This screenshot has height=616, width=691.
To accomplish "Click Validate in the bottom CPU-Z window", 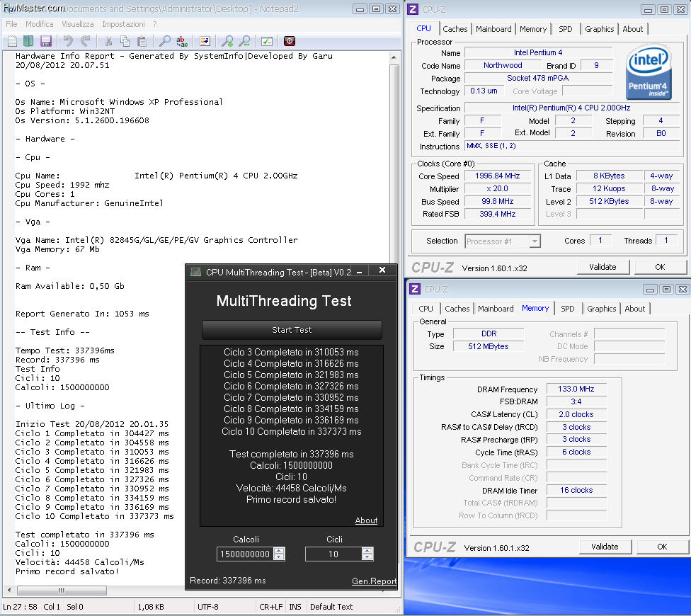I will pyautogui.click(x=605, y=547).
